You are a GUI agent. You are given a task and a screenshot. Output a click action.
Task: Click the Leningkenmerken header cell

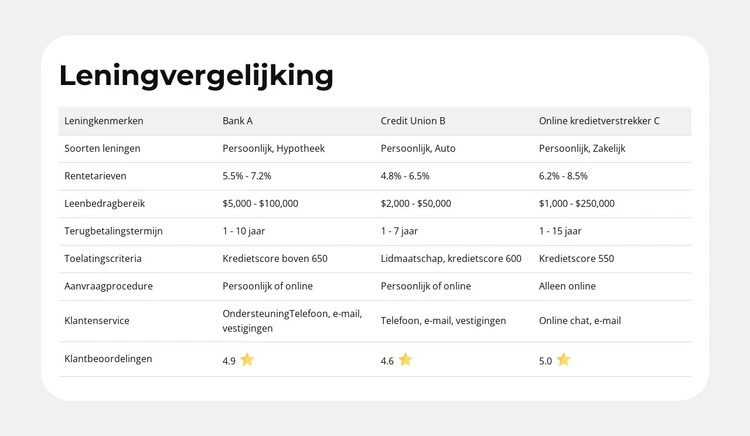(104, 121)
